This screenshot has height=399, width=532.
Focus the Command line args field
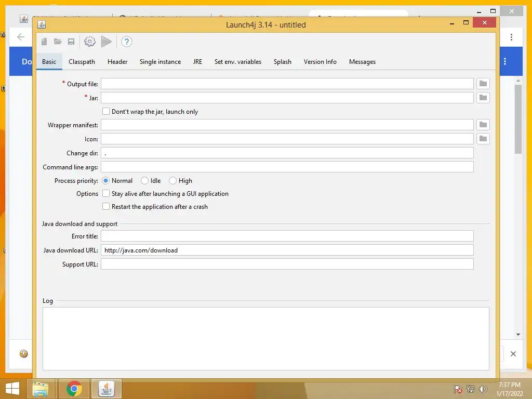pyautogui.click(x=287, y=167)
